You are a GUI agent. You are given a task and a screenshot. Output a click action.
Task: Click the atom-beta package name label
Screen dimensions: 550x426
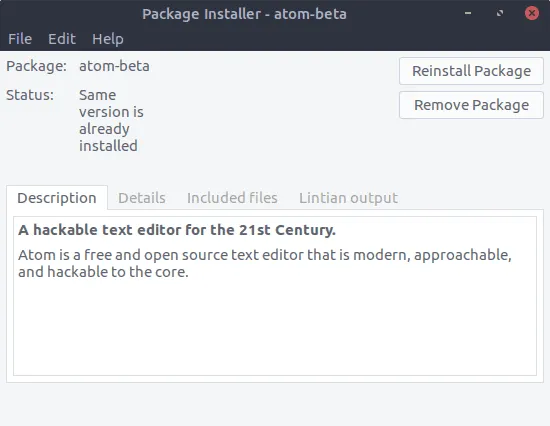point(114,66)
